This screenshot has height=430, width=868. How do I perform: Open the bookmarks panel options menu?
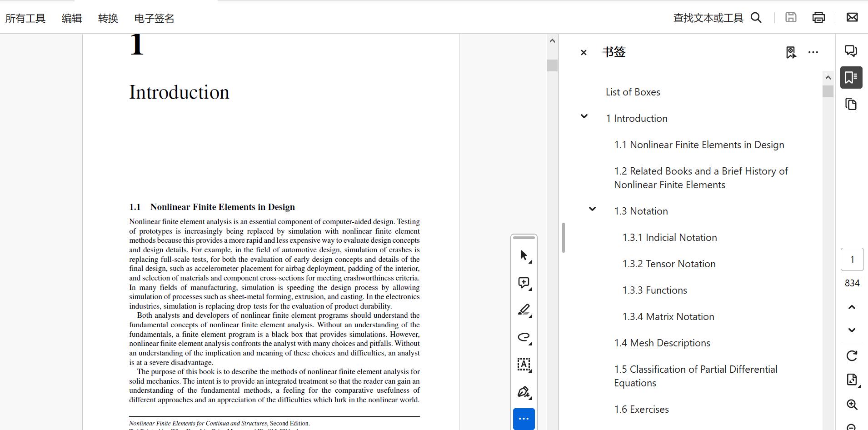coord(813,52)
